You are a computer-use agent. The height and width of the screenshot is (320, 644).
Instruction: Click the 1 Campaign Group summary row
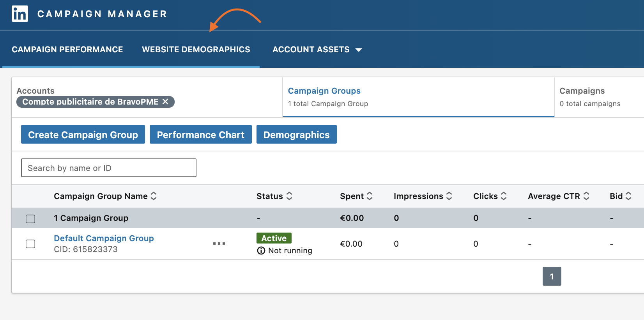point(328,218)
